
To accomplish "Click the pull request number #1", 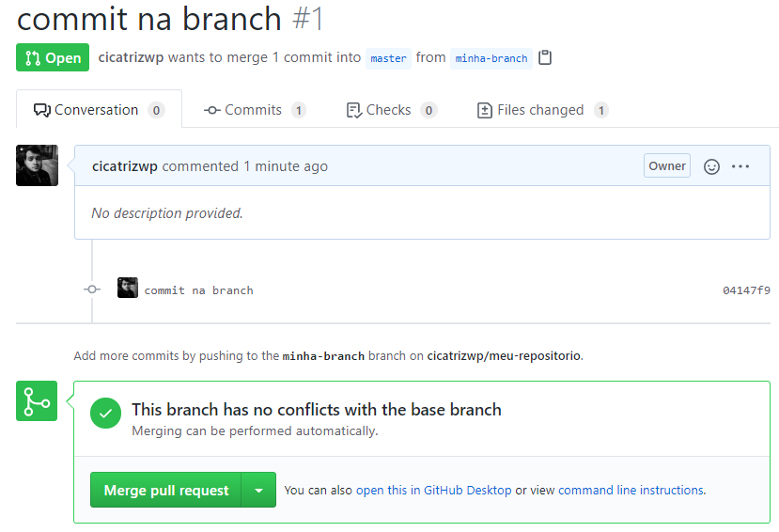I will point(308,19).
